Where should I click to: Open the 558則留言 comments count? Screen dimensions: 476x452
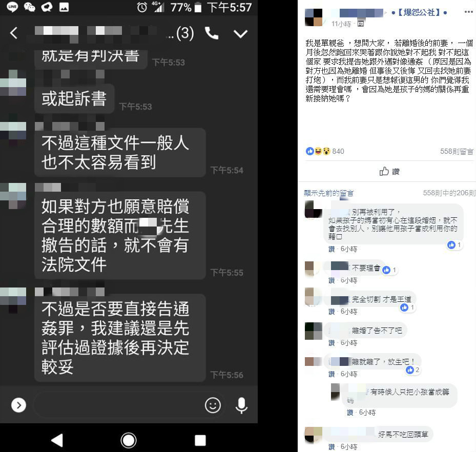(x=457, y=151)
